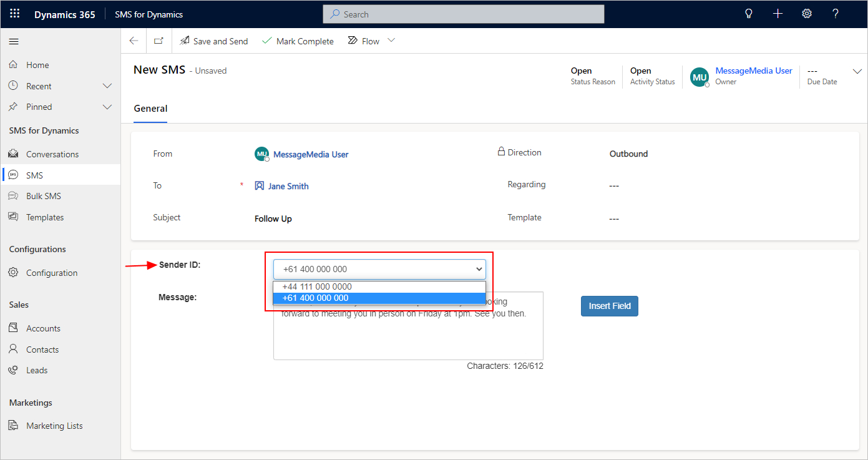868x460 pixels.
Task: Open the Sender ID dropdown
Action: click(x=379, y=269)
